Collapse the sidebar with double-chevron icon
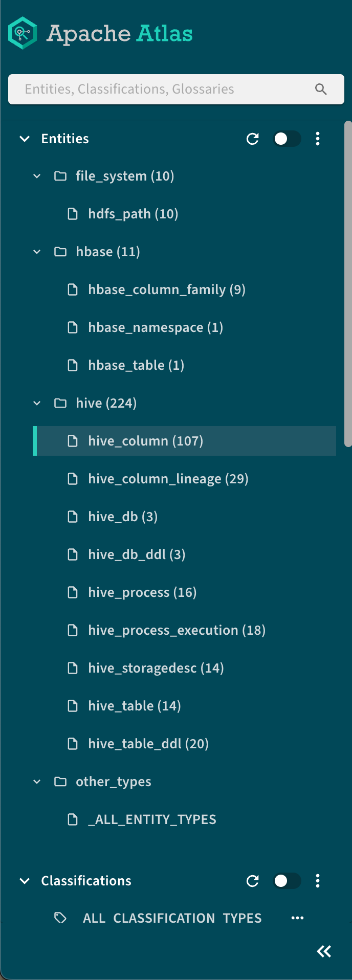 324,951
